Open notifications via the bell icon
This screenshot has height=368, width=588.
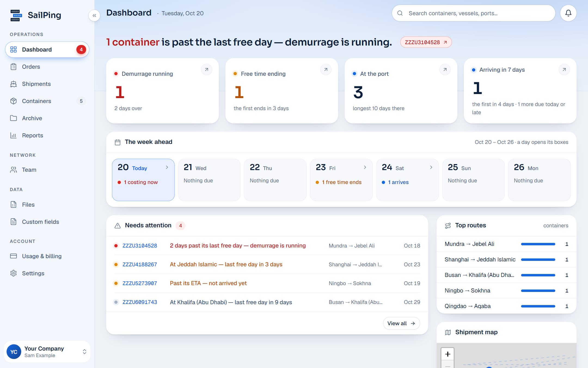click(568, 13)
